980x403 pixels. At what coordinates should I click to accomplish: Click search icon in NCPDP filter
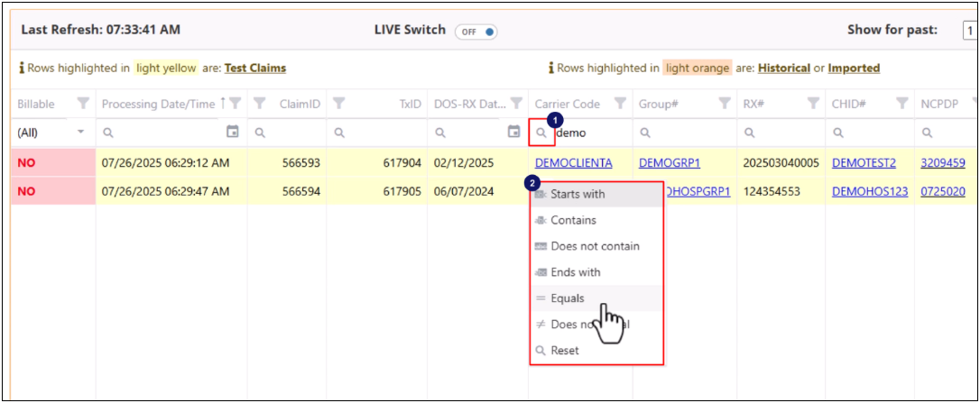point(928,133)
